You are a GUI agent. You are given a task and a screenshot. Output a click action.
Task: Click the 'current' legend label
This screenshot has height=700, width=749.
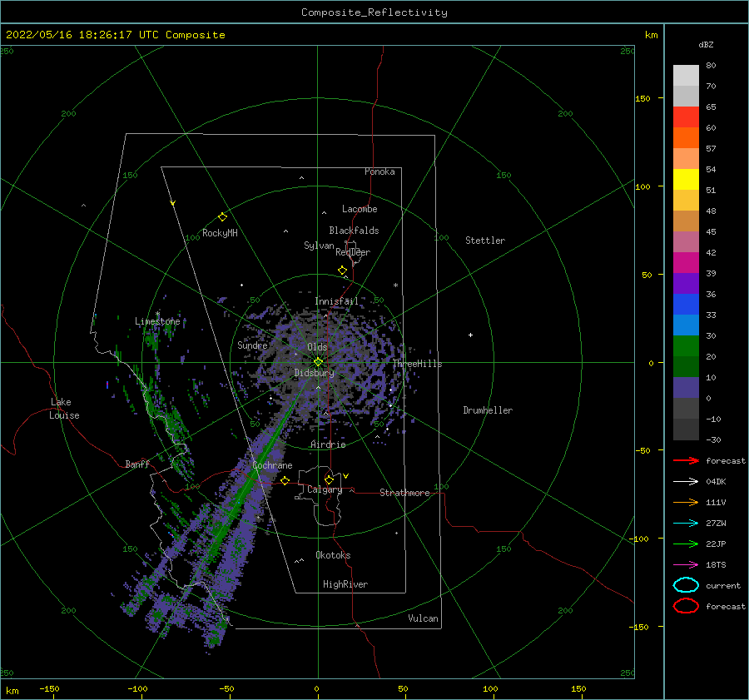(x=723, y=586)
